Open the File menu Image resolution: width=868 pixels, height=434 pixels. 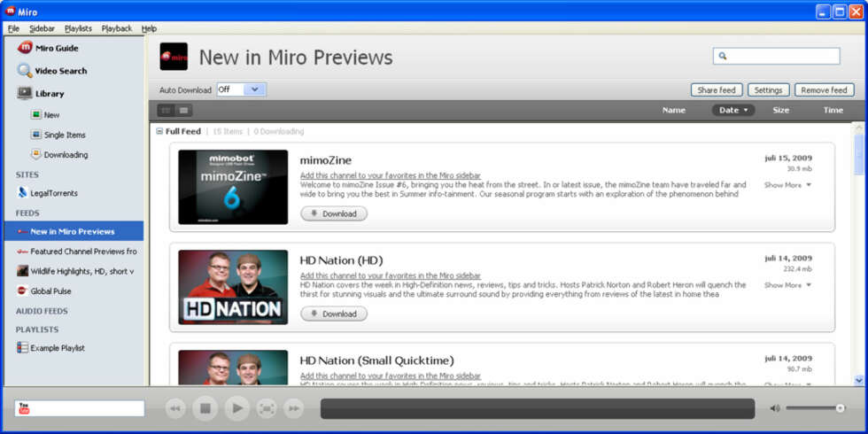coord(13,28)
